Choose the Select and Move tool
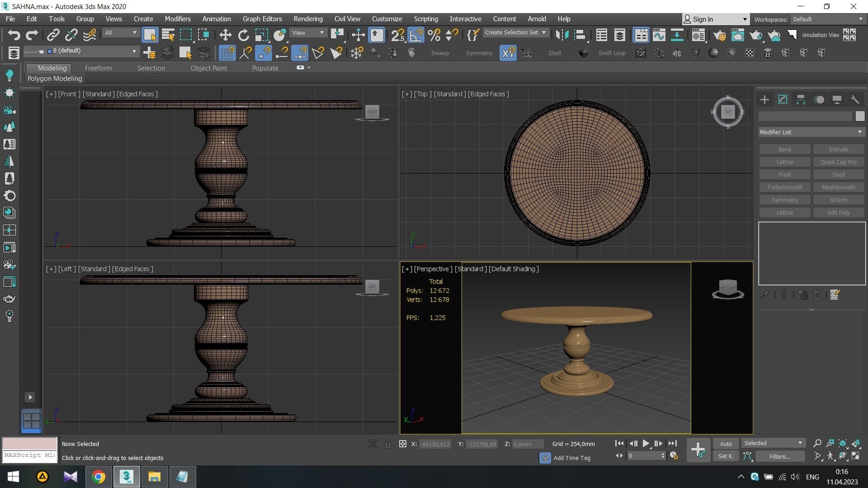The width and height of the screenshot is (868, 488). (225, 35)
